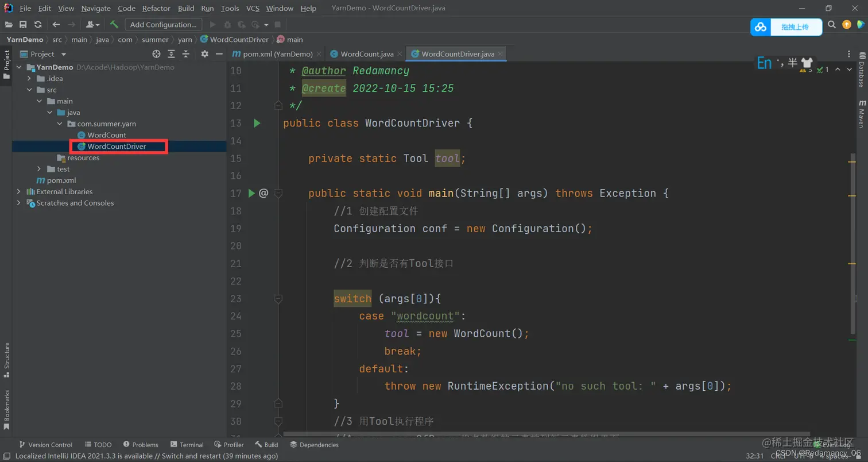The height and width of the screenshot is (462, 868).
Task: Open the user profile dropdown in toolbar
Action: [92, 25]
